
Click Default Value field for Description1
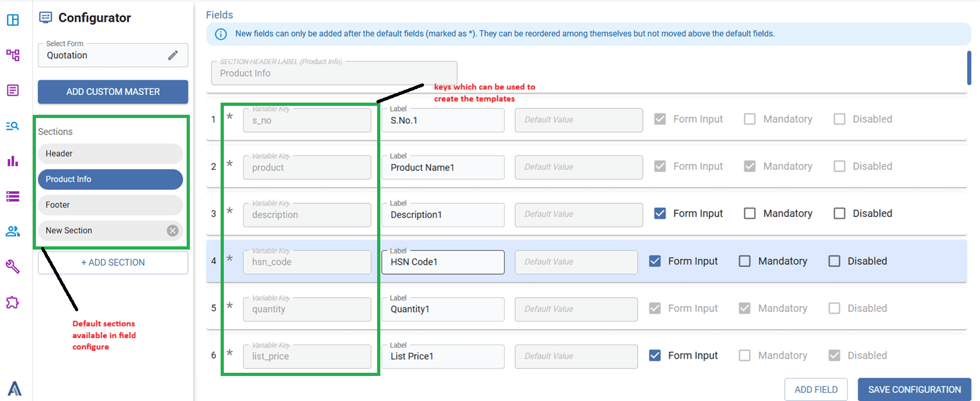click(x=579, y=215)
